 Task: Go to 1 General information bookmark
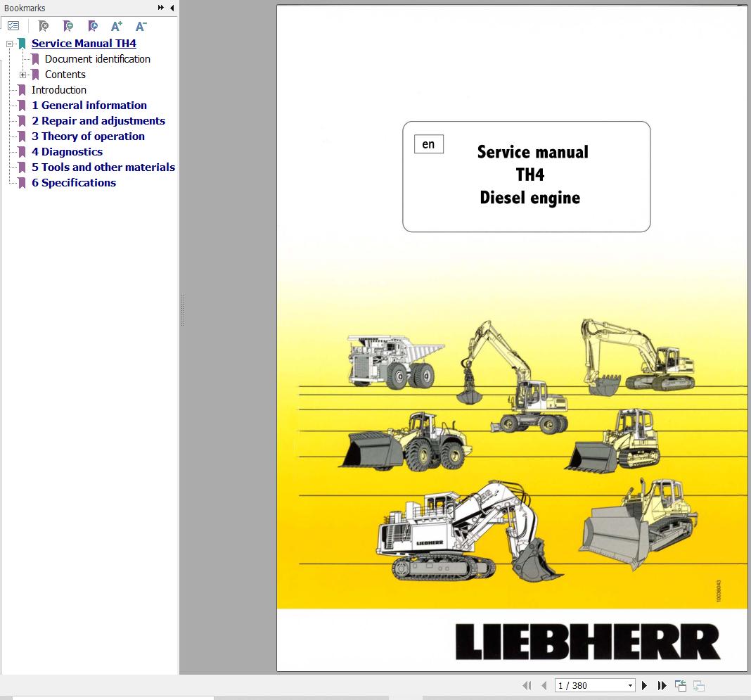click(89, 105)
